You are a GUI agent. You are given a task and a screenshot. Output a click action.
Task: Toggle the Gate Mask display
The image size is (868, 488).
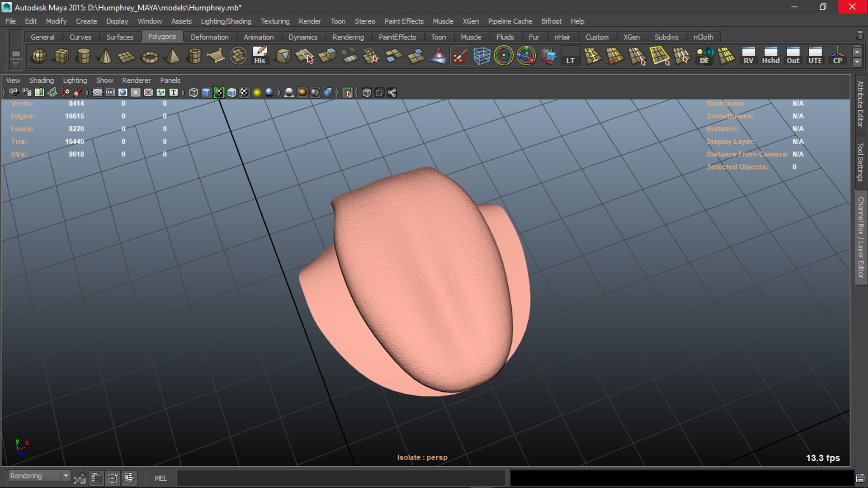135,93
